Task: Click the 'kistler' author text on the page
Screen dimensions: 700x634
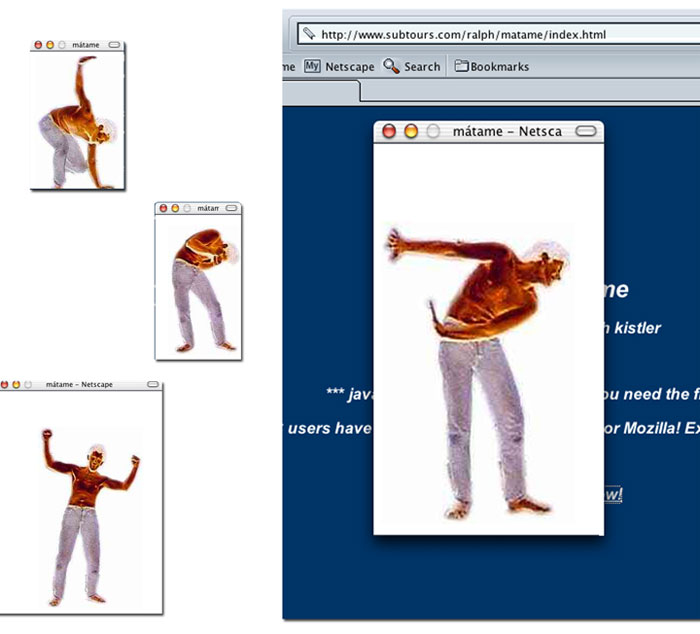Action: tap(637, 328)
